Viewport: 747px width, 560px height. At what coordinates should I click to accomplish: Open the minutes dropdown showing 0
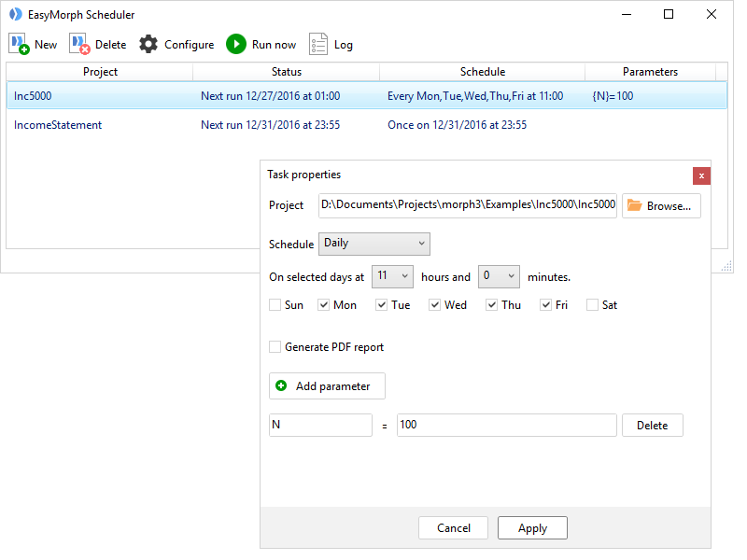click(499, 276)
